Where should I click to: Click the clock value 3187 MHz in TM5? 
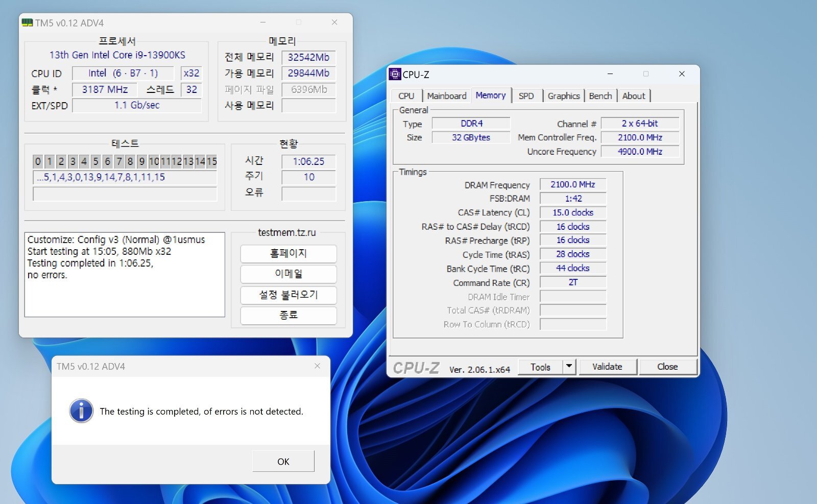[105, 89]
